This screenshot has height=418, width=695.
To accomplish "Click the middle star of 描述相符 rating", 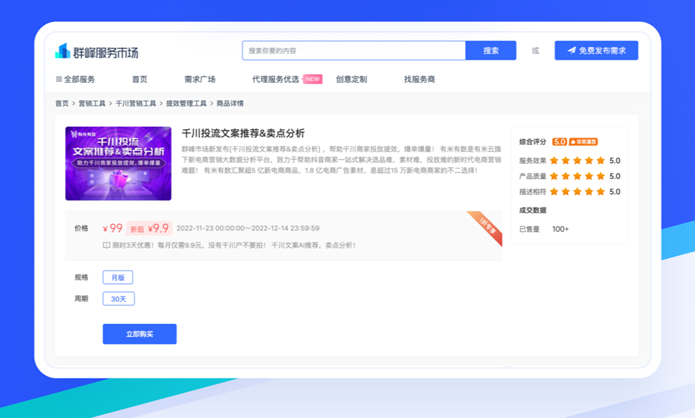I will pos(577,191).
